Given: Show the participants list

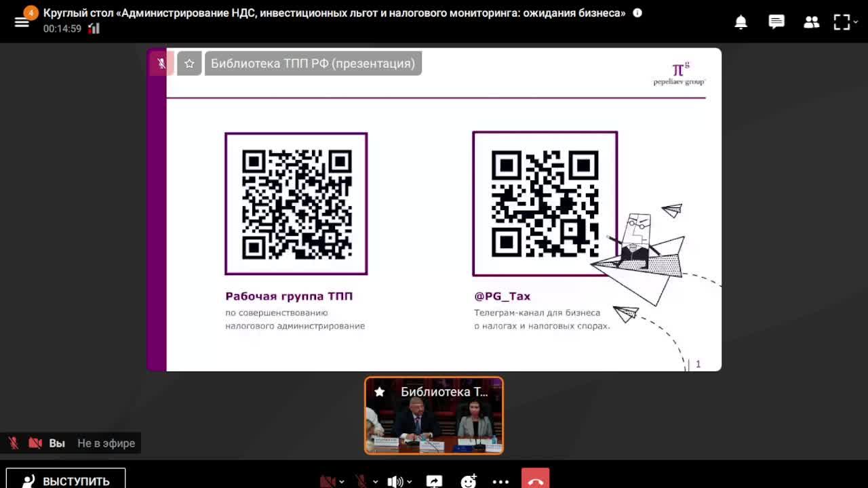Looking at the screenshot, I should [811, 22].
